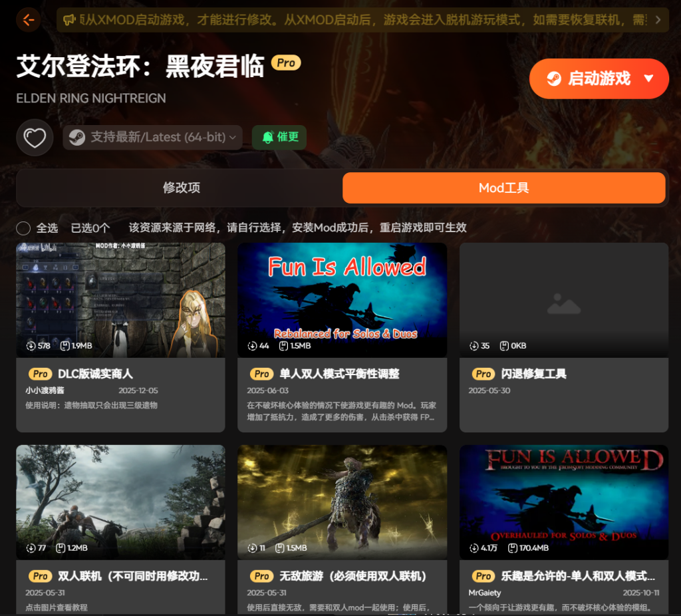
Task: Click download count icon on DLC版诚实商人 card
Action: point(31,346)
